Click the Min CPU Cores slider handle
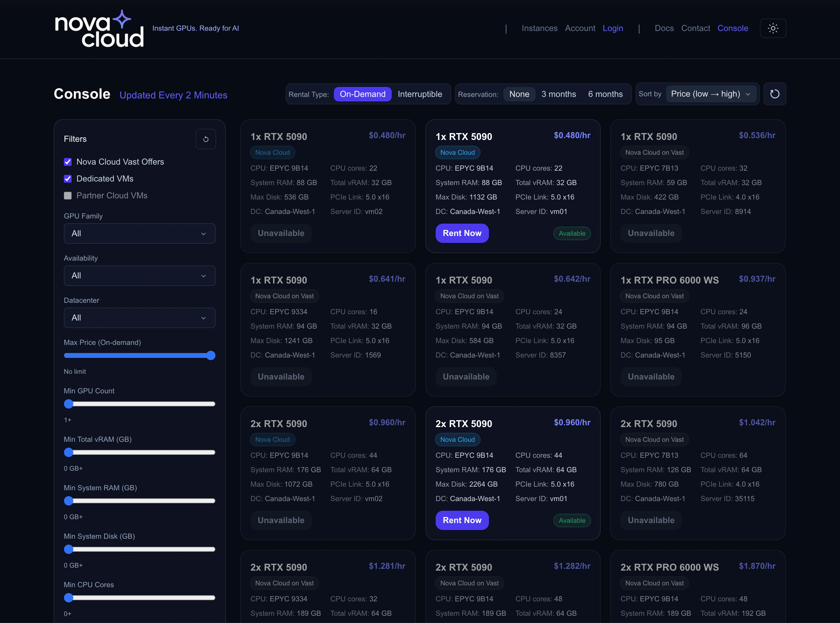This screenshot has width=840, height=623. click(69, 598)
